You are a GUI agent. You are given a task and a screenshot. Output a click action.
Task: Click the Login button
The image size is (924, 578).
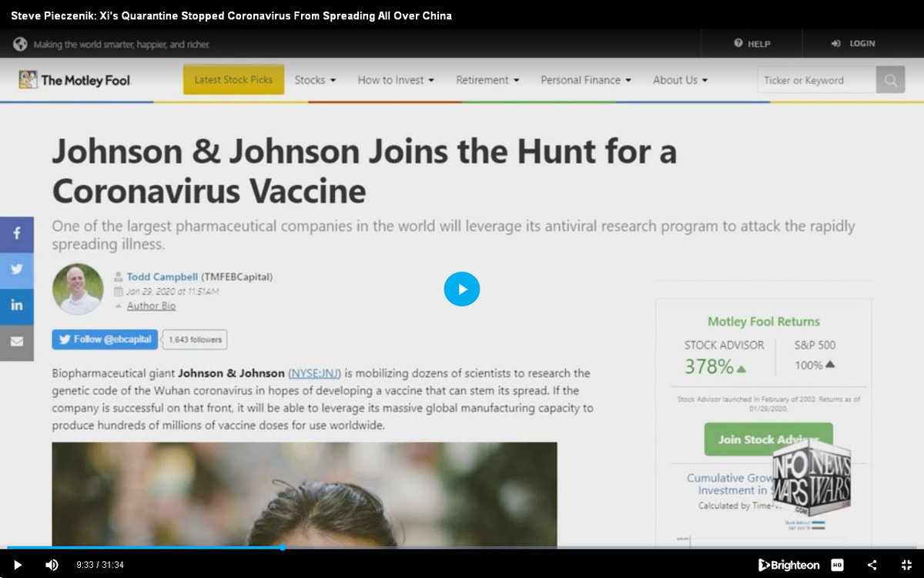tap(853, 44)
